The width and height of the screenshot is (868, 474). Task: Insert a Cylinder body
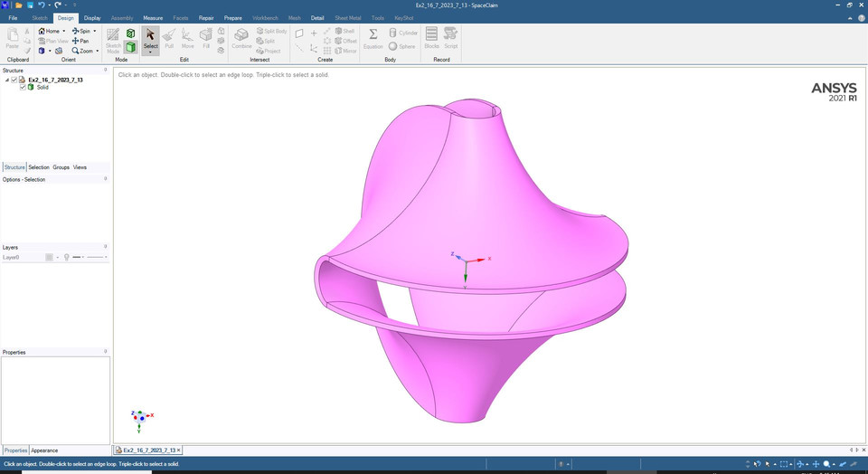tap(403, 33)
